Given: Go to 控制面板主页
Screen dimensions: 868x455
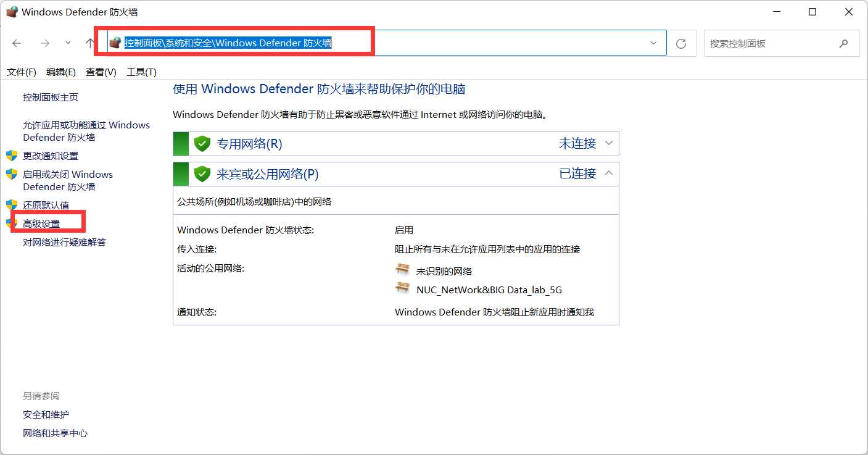Looking at the screenshot, I should (51, 98).
